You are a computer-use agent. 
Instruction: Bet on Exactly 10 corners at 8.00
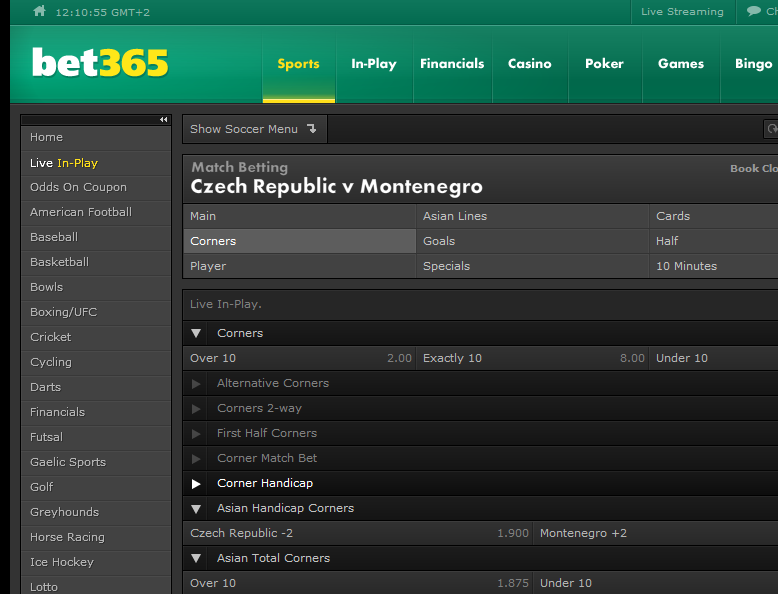point(532,358)
